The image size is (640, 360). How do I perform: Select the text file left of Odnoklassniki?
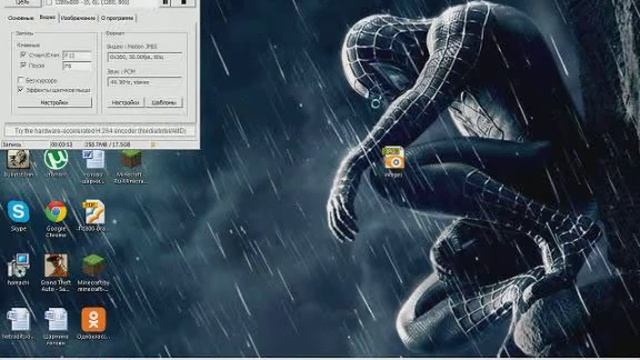coord(56,326)
